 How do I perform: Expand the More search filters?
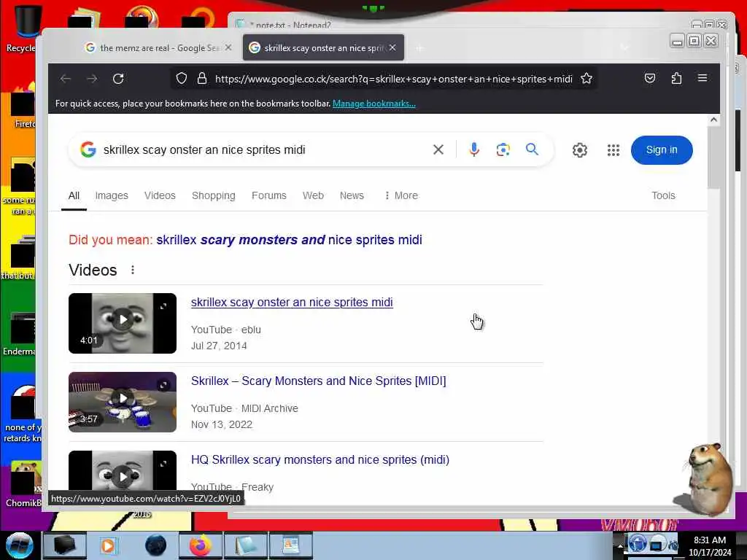[x=401, y=195]
